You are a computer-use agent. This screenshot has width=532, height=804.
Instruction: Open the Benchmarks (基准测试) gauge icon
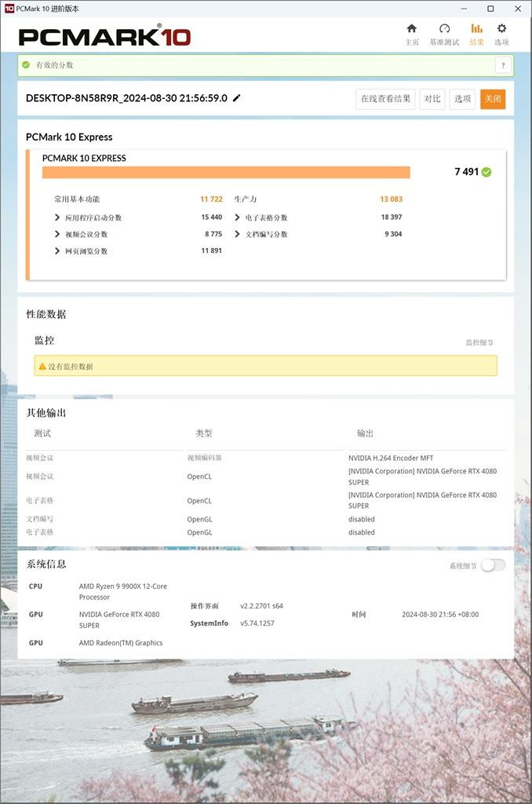[x=444, y=29]
